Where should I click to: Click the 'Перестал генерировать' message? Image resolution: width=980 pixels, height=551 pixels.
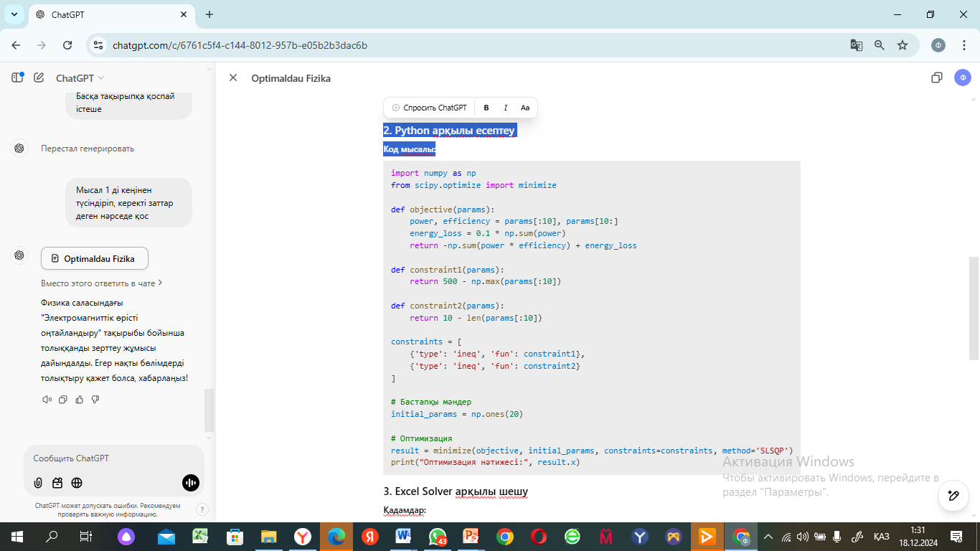[x=88, y=149]
